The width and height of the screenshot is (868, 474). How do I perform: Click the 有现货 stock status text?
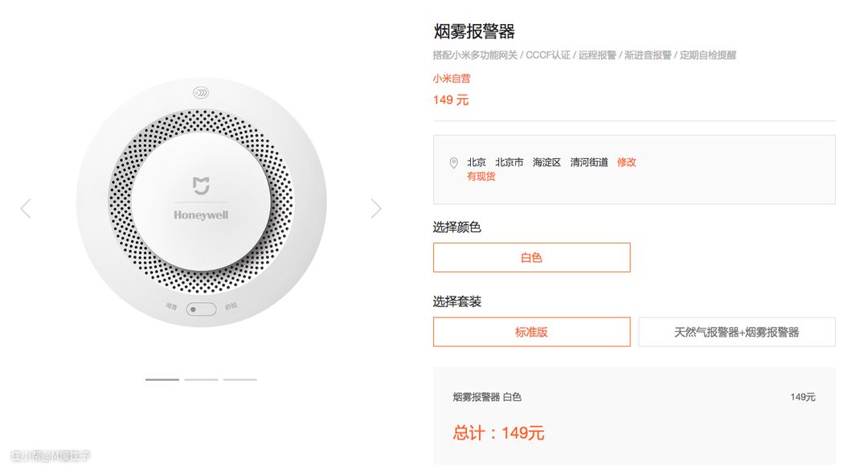[x=481, y=177]
